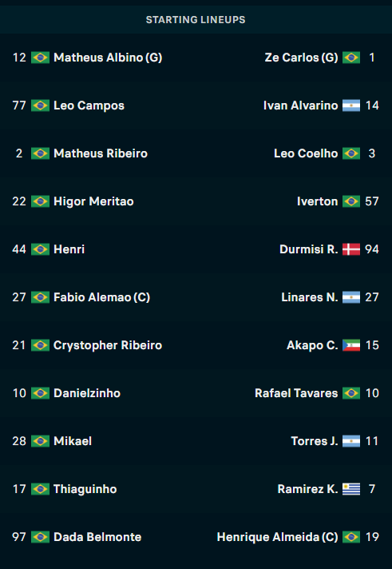Image resolution: width=392 pixels, height=569 pixels.
Task: Open Rafael Tavares player page
Action: click(296, 393)
